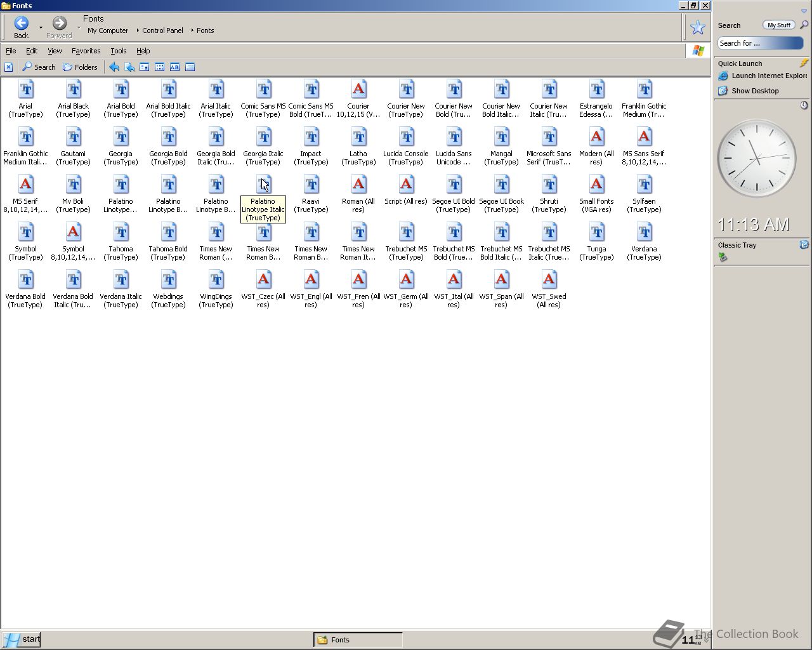
Task: Click the 11:13 AM digital time display
Action: coord(754,224)
